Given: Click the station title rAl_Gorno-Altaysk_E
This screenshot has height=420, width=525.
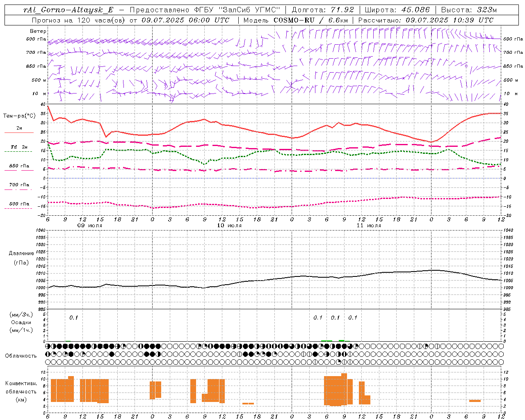Looking at the screenshot, I should [x=68, y=10].
